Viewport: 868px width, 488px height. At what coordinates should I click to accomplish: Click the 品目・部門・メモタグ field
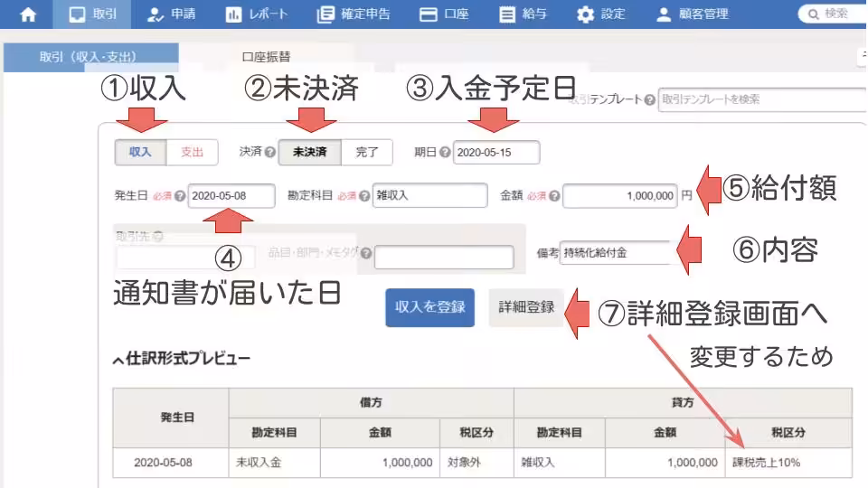(444, 258)
